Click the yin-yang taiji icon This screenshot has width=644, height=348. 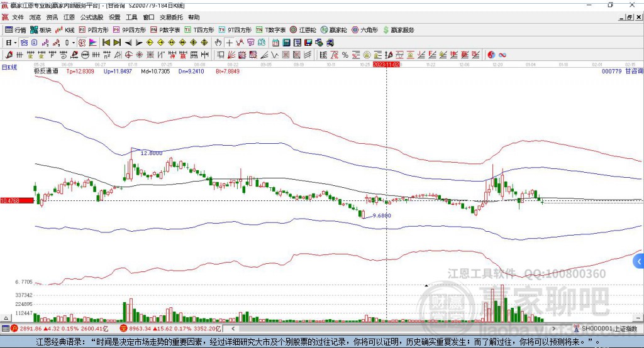coord(491,55)
